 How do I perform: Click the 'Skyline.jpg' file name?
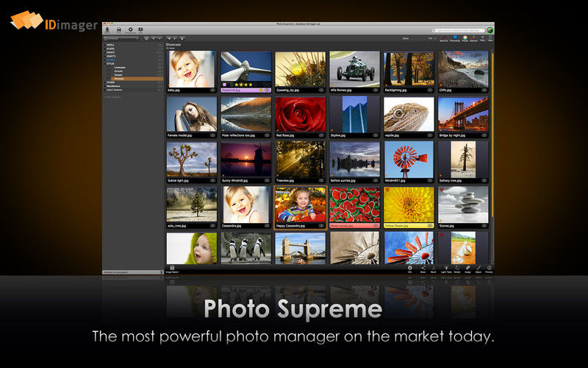(x=338, y=135)
